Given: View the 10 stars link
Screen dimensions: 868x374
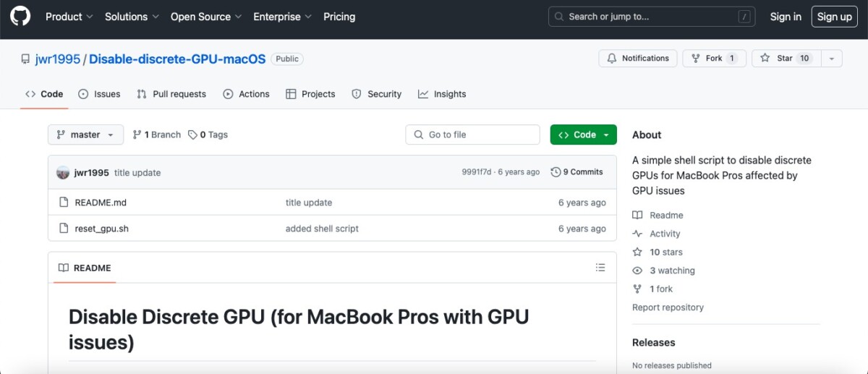Looking at the screenshot, I should pos(657,252).
